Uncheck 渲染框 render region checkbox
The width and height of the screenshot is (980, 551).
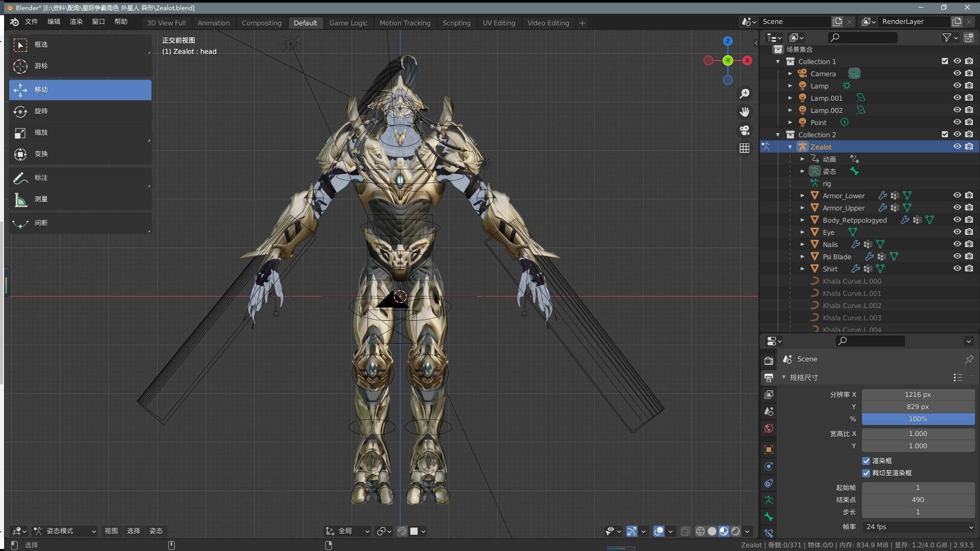866,461
